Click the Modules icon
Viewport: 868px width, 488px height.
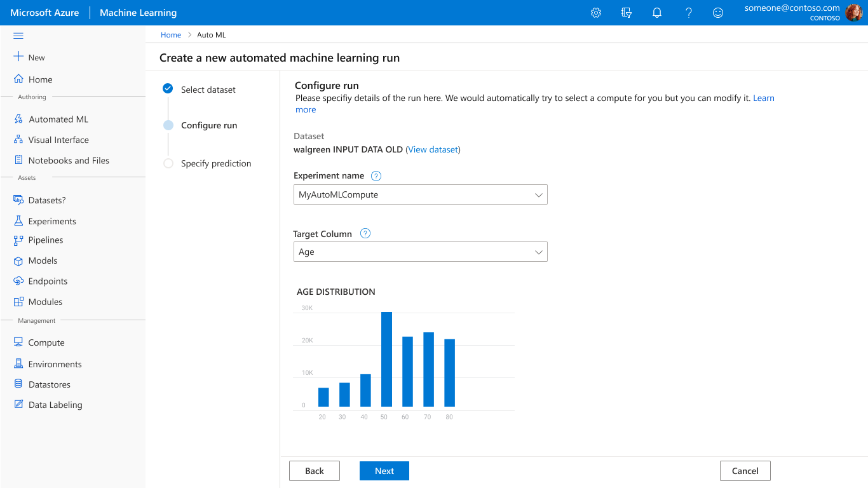click(18, 302)
